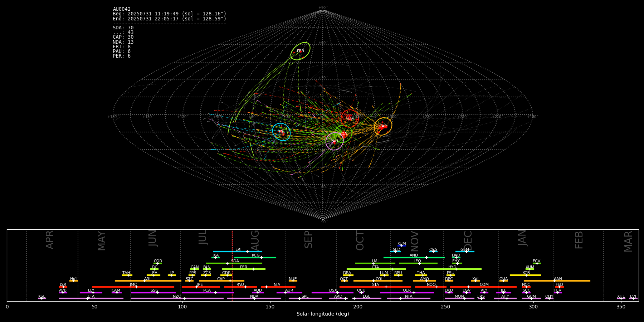Image resolution: width=644 pixels, height=322 pixels.
Task: Click the 'NDA: 13' legend count
Action: point(123,42)
